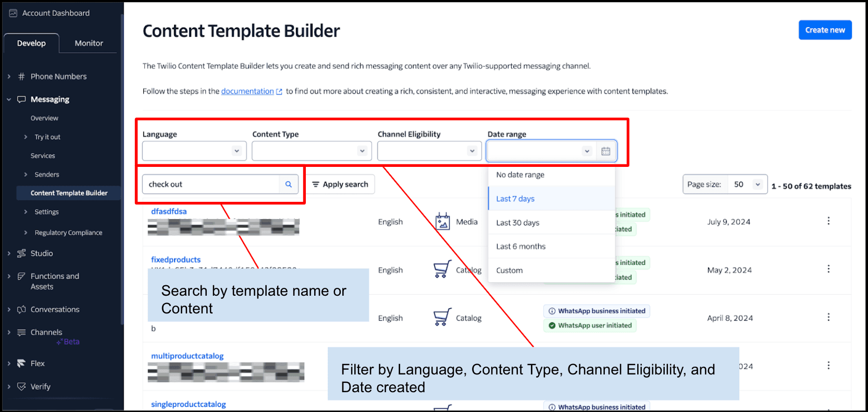Click the Verify shield icon
This screenshot has height=412, width=868.
[21, 386]
